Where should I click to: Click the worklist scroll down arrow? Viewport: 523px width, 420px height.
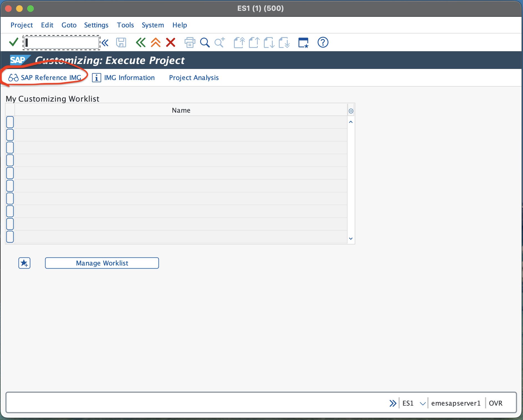(351, 239)
